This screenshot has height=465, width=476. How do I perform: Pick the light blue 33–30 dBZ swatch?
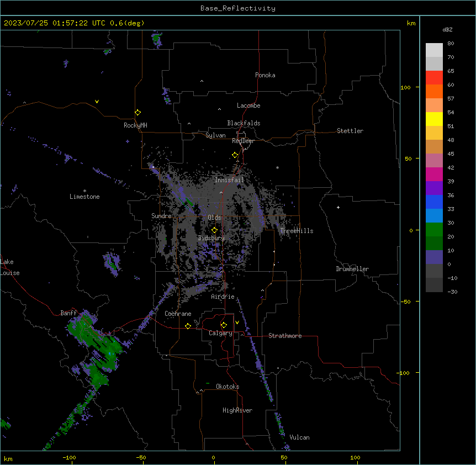click(434, 216)
